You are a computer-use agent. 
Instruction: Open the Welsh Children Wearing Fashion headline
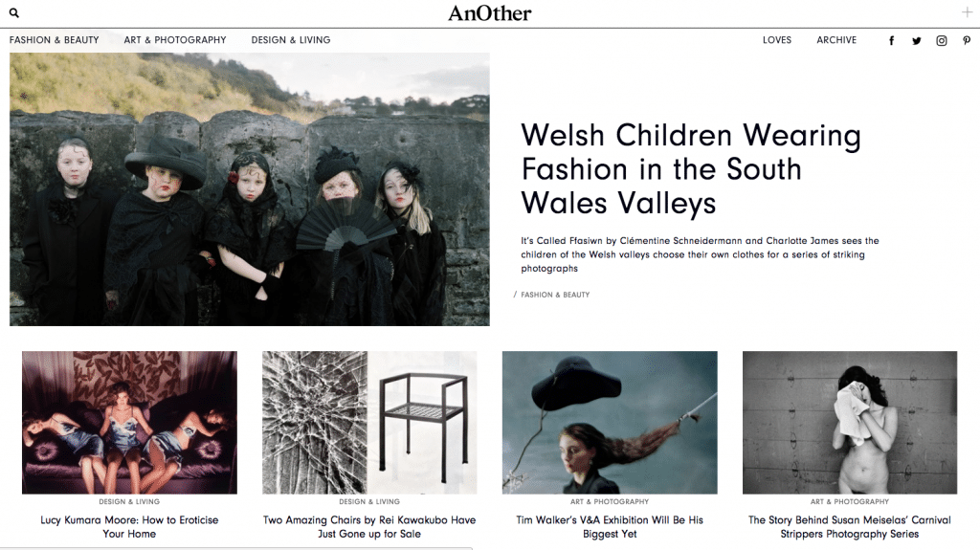coord(691,168)
